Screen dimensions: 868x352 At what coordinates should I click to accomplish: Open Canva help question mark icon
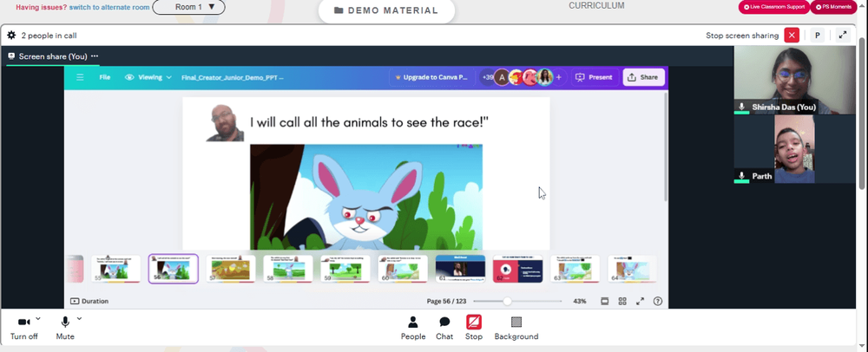pos(658,301)
